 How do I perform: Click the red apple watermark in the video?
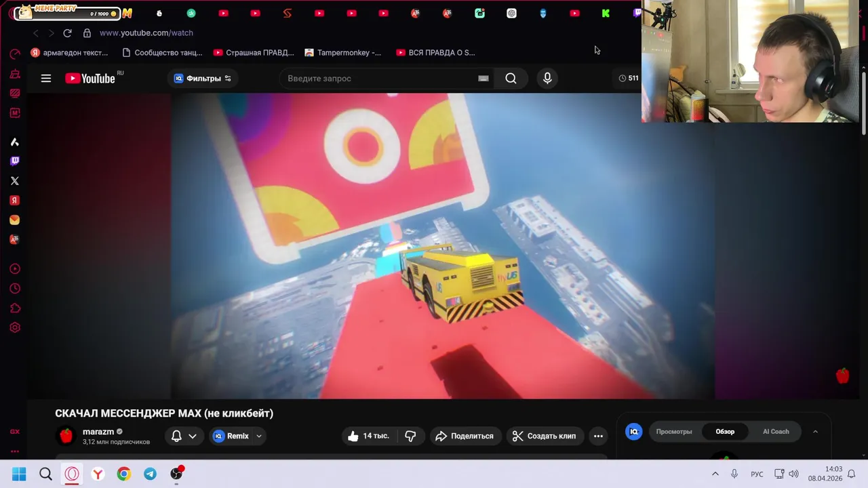842,375
